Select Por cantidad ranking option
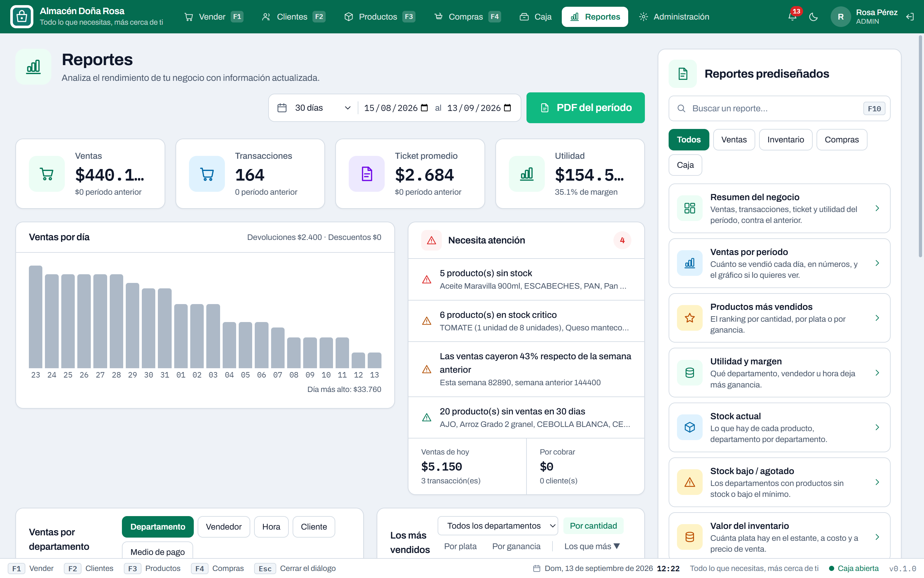This screenshot has width=924, height=578. 593,526
